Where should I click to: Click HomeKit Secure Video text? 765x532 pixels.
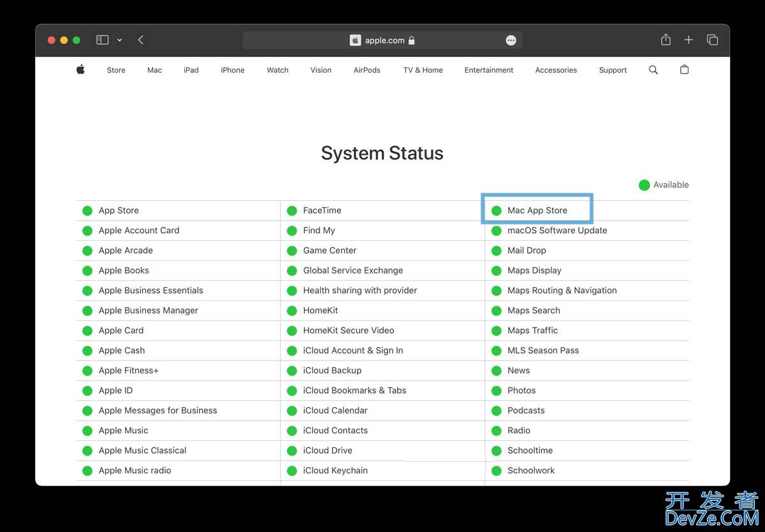click(x=349, y=330)
